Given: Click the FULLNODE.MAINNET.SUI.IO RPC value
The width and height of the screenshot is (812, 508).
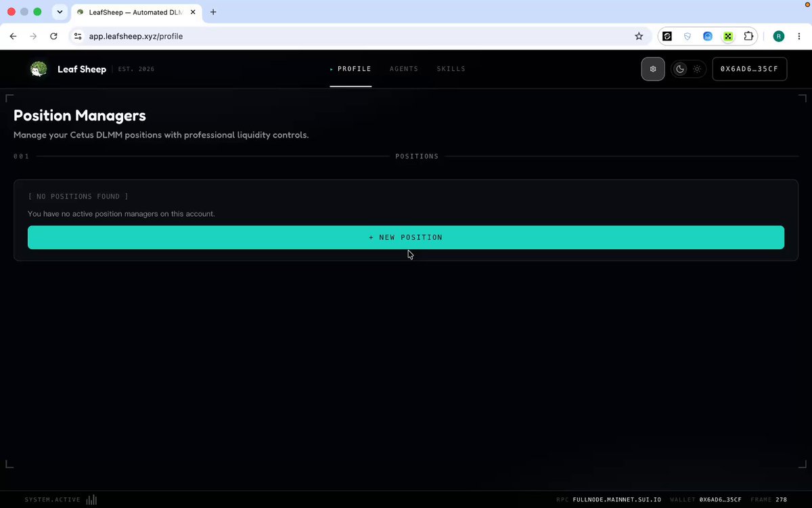Looking at the screenshot, I should click(618, 500).
